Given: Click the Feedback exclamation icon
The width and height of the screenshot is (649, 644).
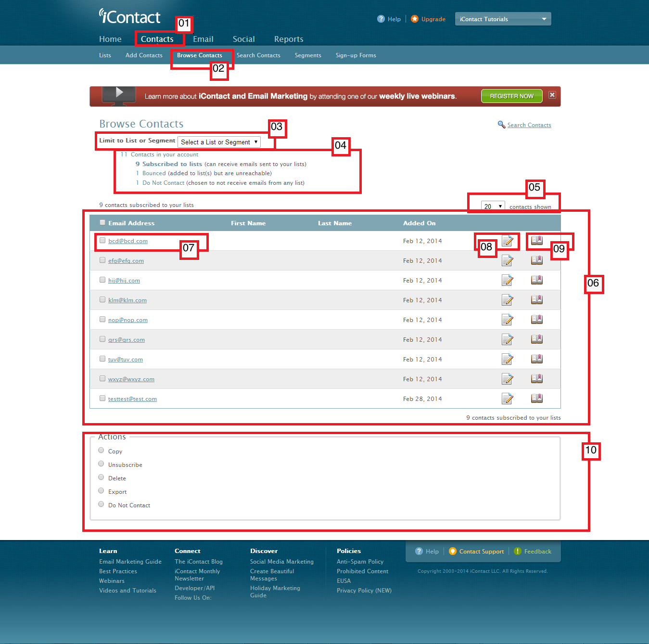Looking at the screenshot, I should tap(518, 551).
